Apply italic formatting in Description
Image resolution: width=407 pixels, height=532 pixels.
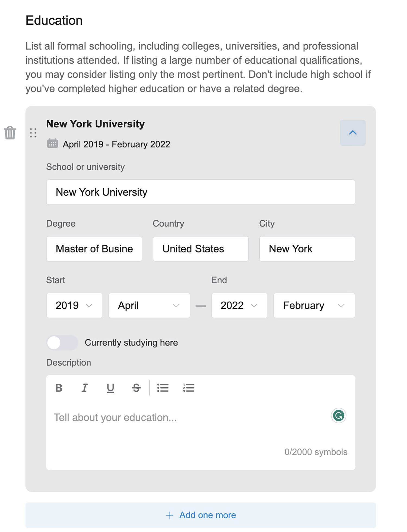(85, 388)
